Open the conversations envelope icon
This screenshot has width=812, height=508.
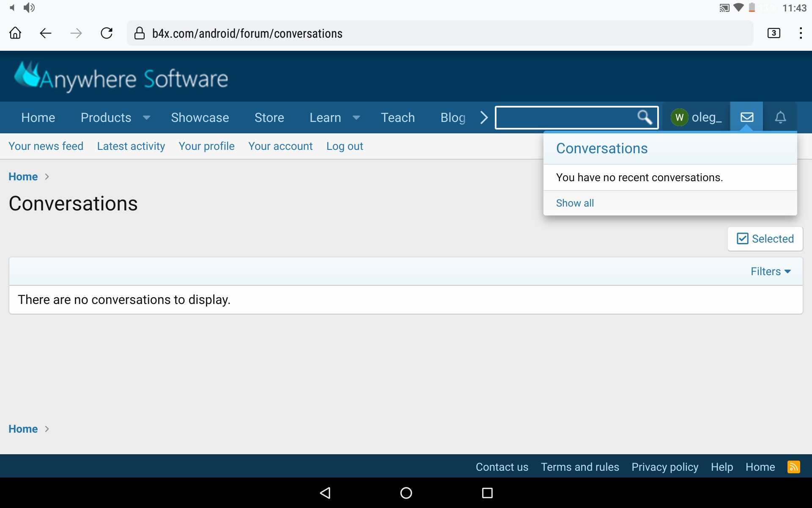[x=747, y=117]
